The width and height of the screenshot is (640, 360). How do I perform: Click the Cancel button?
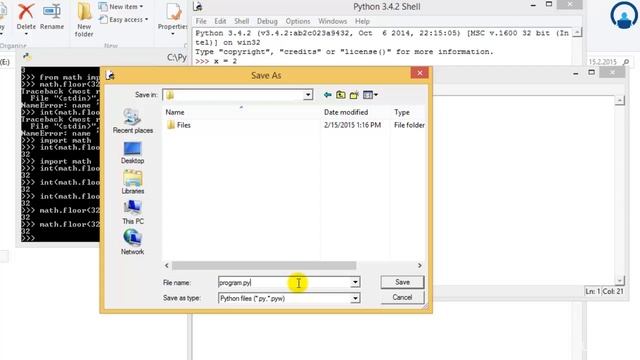[x=402, y=297]
